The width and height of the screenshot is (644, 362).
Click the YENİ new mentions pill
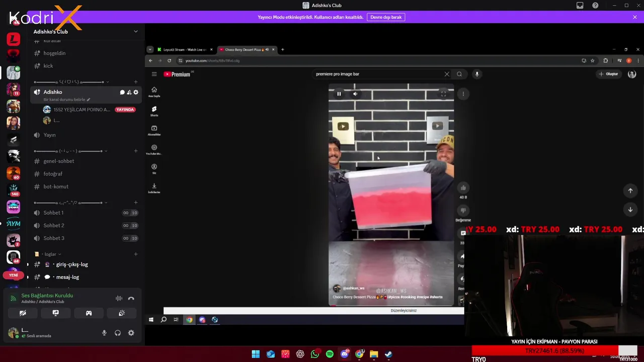pos(13,275)
